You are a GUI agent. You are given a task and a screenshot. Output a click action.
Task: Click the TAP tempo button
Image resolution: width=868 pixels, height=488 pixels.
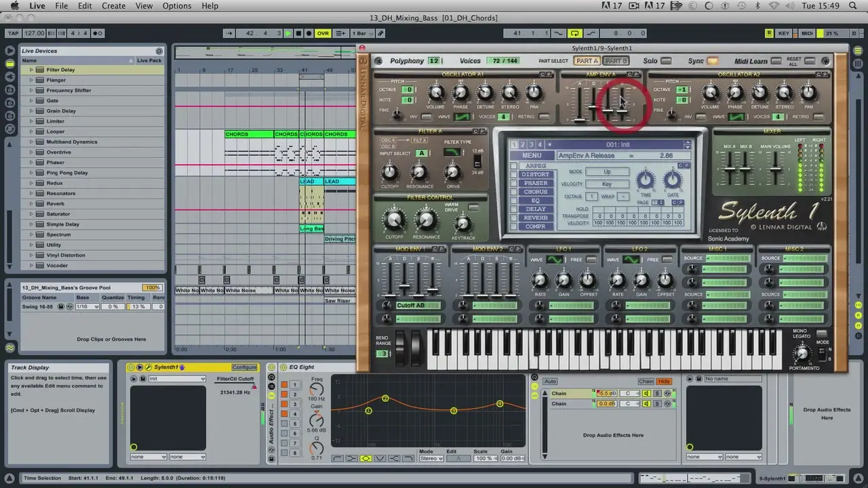pos(13,33)
